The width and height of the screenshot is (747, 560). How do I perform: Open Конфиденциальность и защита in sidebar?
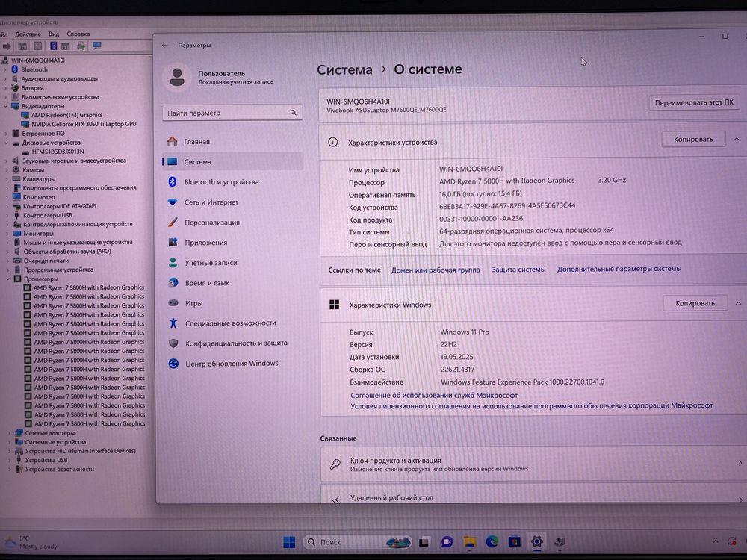pos(232,343)
